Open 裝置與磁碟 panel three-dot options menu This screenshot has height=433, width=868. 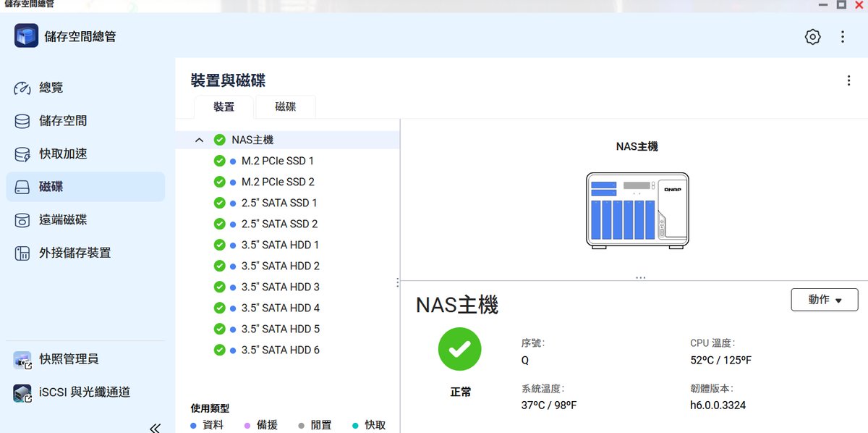[x=848, y=81]
